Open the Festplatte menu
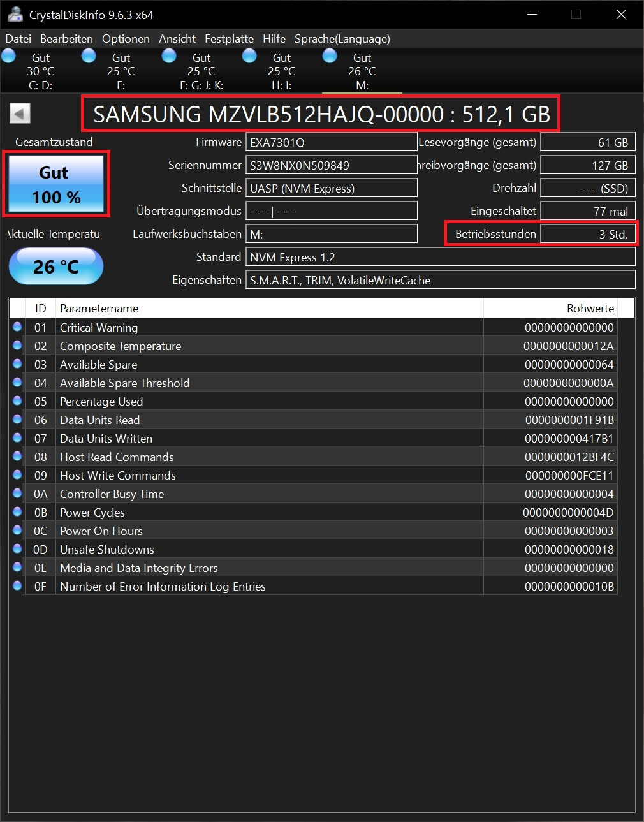 pos(229,39)
